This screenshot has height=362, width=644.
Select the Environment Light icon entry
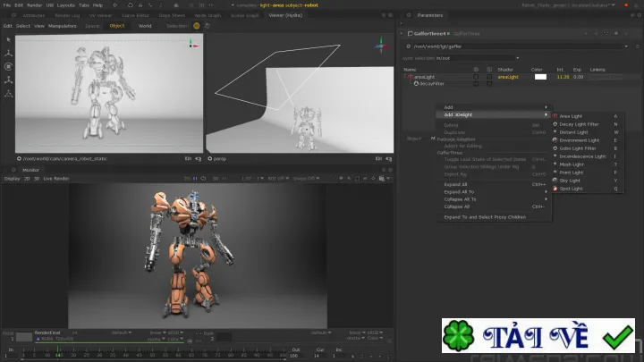coord(555,140)
